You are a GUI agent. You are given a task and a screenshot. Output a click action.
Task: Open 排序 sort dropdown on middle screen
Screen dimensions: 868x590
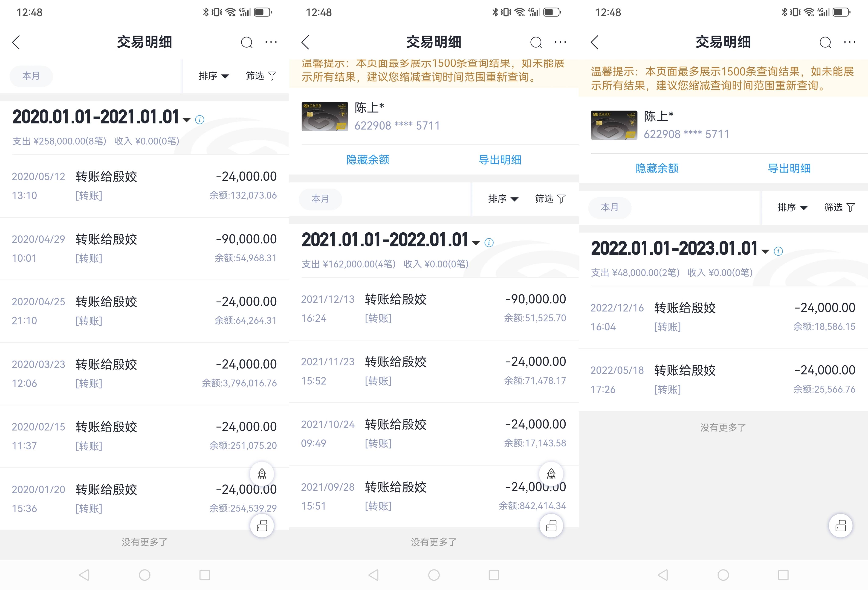click(x=503, y=199)
